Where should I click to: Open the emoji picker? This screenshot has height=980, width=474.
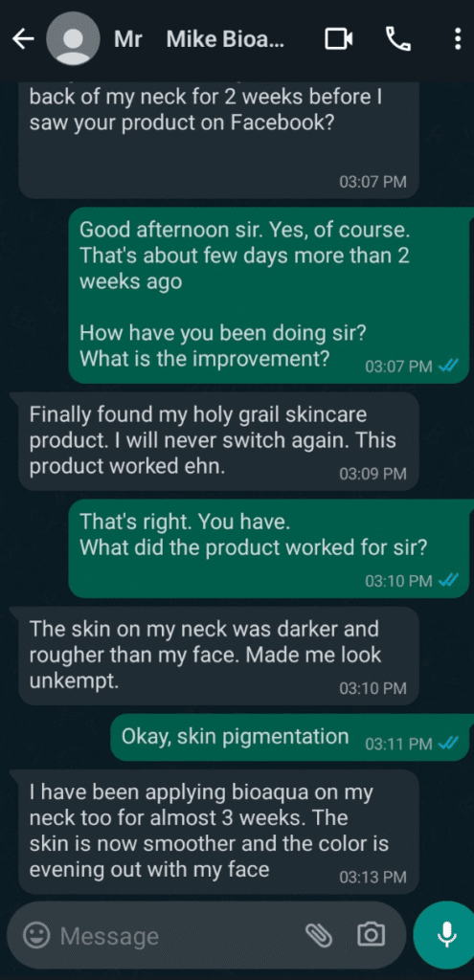(36, 935)
